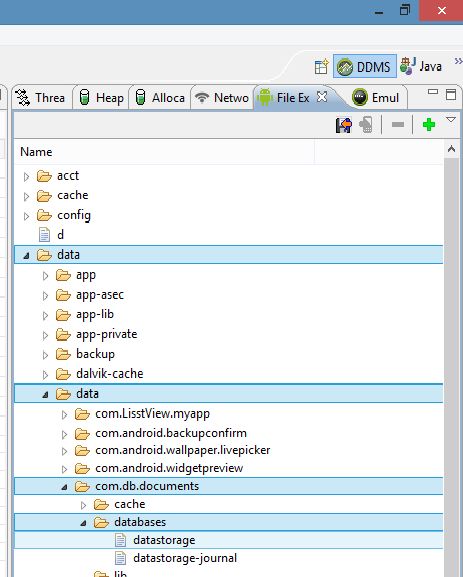This screenshot has width=463, height=577.
Task: Collapse the com.db.documents folder
Action: [64, 487]
